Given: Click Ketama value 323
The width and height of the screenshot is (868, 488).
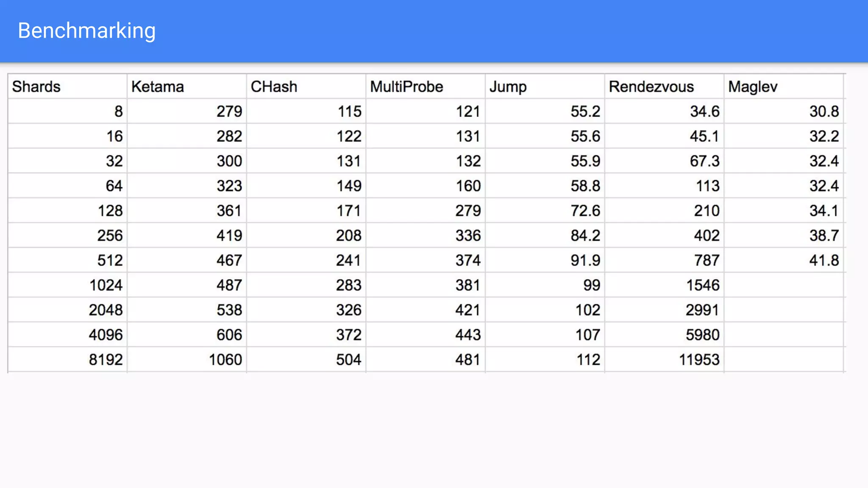Looking at the screenshot, I should click(187, 186).
